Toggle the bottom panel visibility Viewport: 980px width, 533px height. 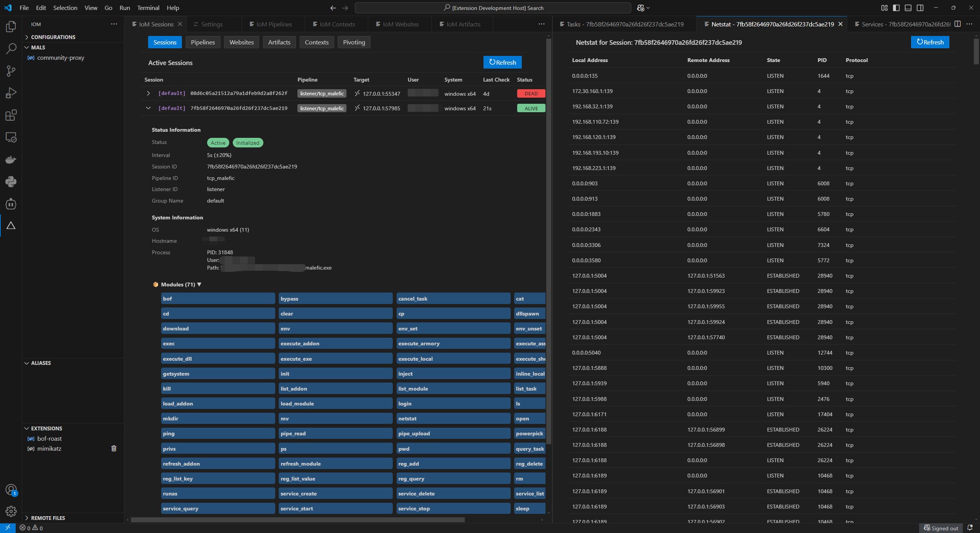(x=908, y=8)
